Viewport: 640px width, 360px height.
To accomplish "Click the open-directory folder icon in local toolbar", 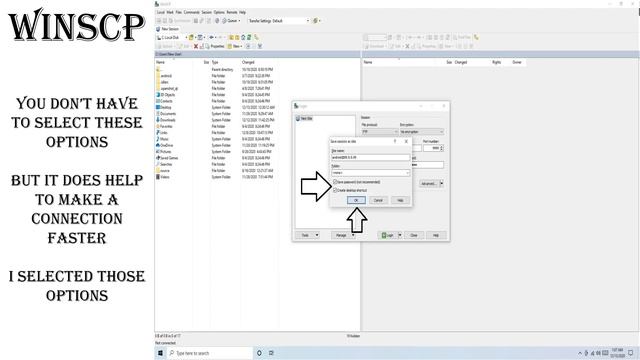I will click(191, 38).
